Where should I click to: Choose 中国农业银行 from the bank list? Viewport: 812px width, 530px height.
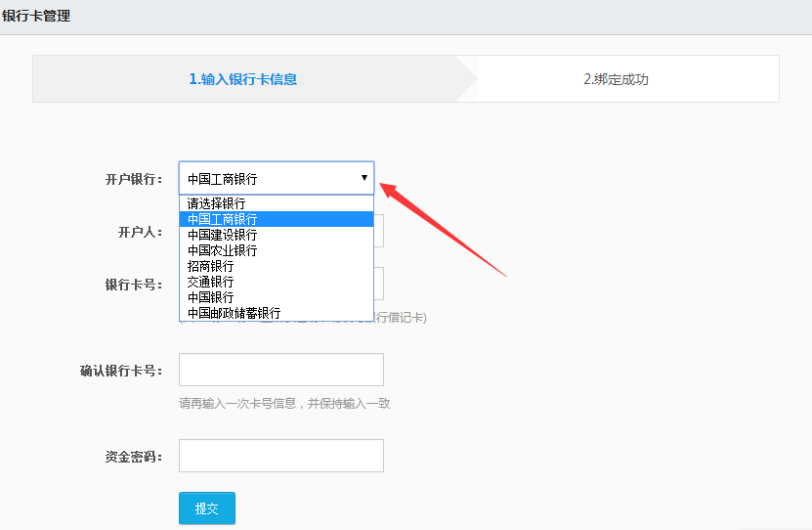276,250
